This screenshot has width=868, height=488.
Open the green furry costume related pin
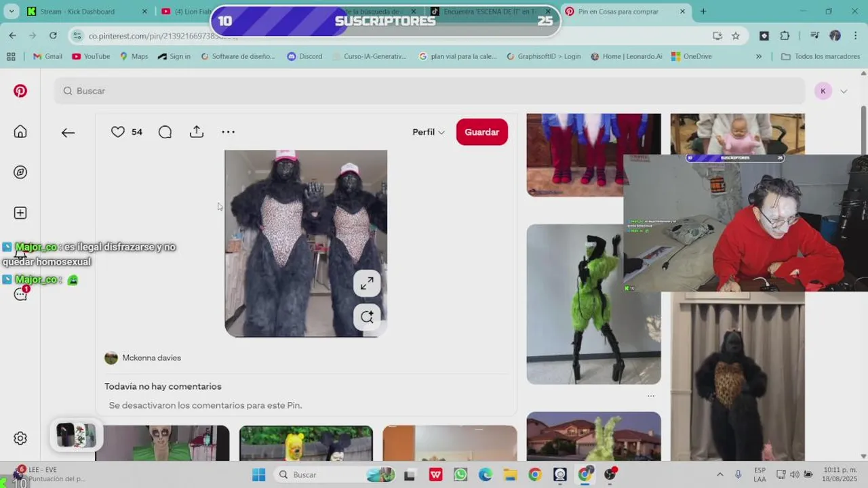pos(593,304)
